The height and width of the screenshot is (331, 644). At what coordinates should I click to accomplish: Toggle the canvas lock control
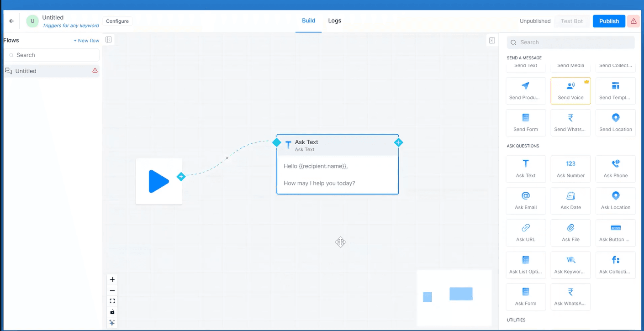112,312
